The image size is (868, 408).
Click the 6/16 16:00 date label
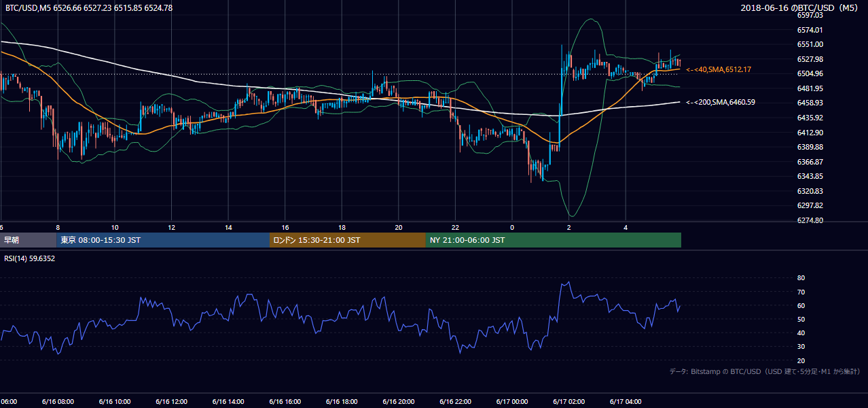click(x=285, y=402)
